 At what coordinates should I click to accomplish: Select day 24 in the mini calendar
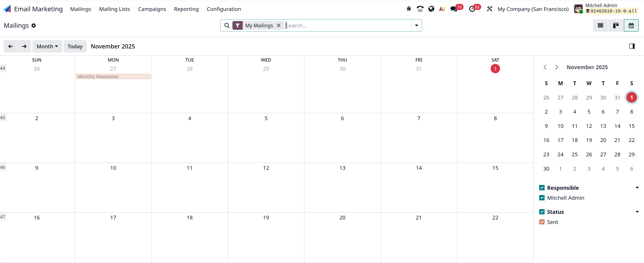click(560, 154)
